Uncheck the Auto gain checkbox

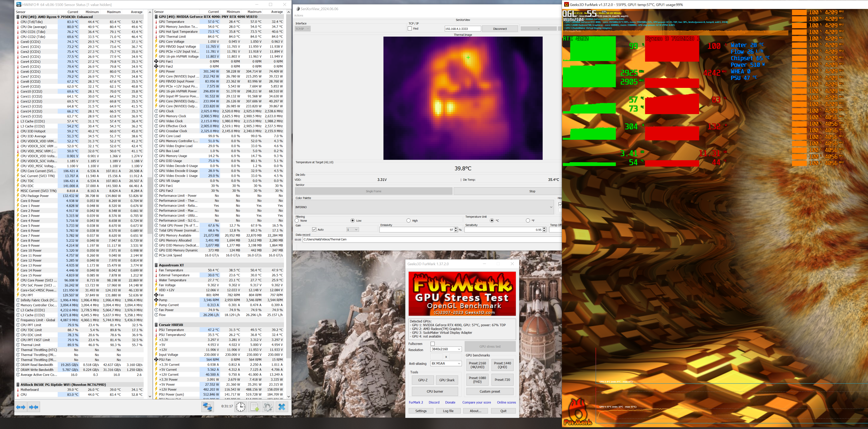point(314,230)
